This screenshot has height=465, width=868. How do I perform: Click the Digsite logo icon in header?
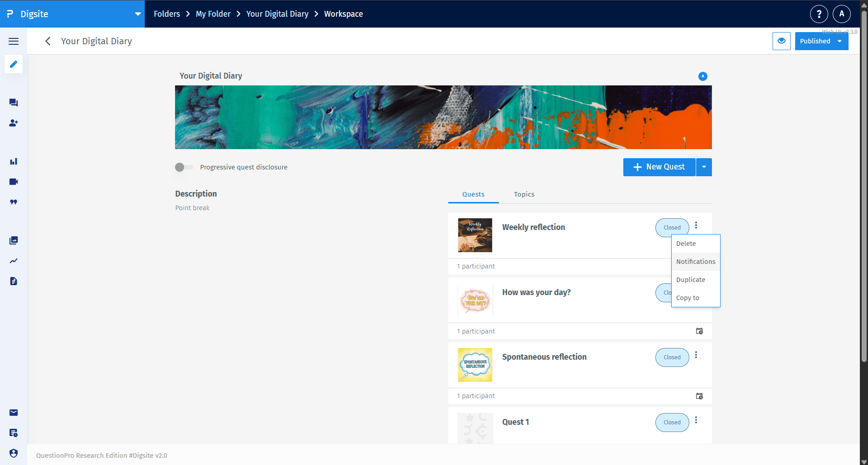pos(10,14)
